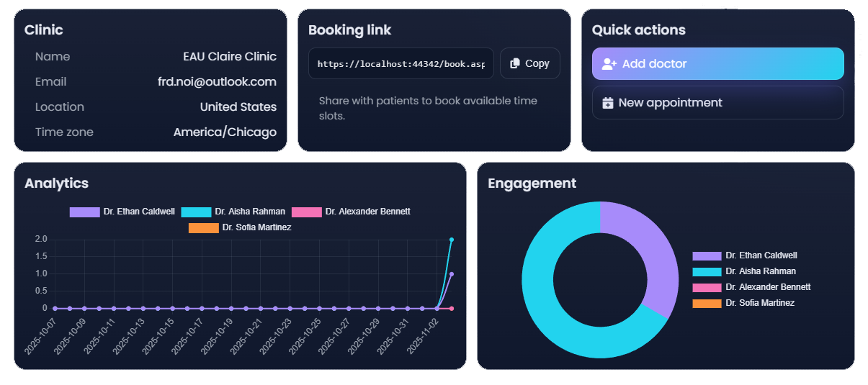Toggle Dr. Ethan Caldwell purple swatch in Analytics legend
Viewport: 868px width, 385px height.
pyautogui.click(x=84, y=212)
